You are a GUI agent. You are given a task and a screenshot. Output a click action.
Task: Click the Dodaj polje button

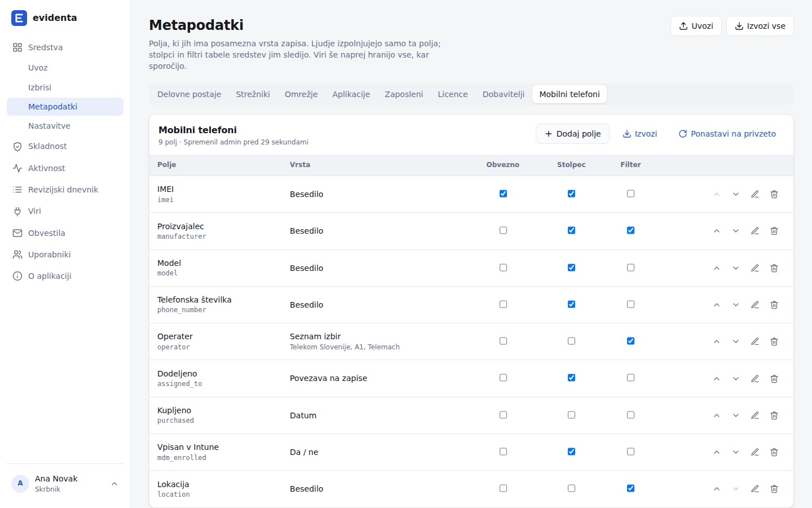tap(572, 134)
